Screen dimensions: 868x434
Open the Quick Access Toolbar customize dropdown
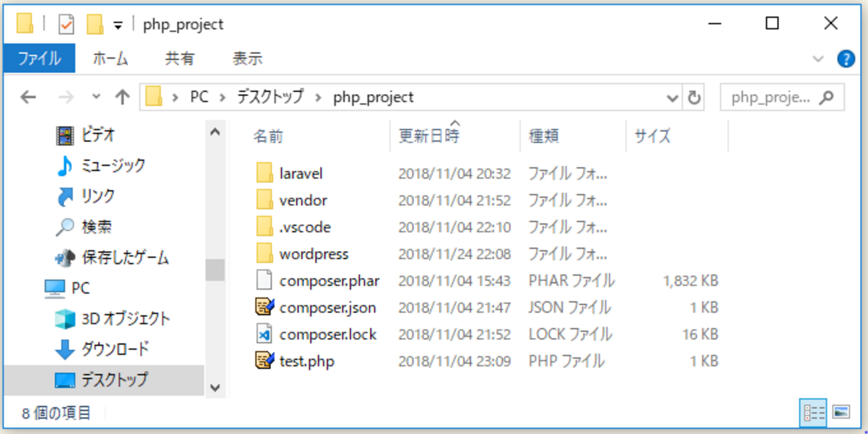(118, 26)
